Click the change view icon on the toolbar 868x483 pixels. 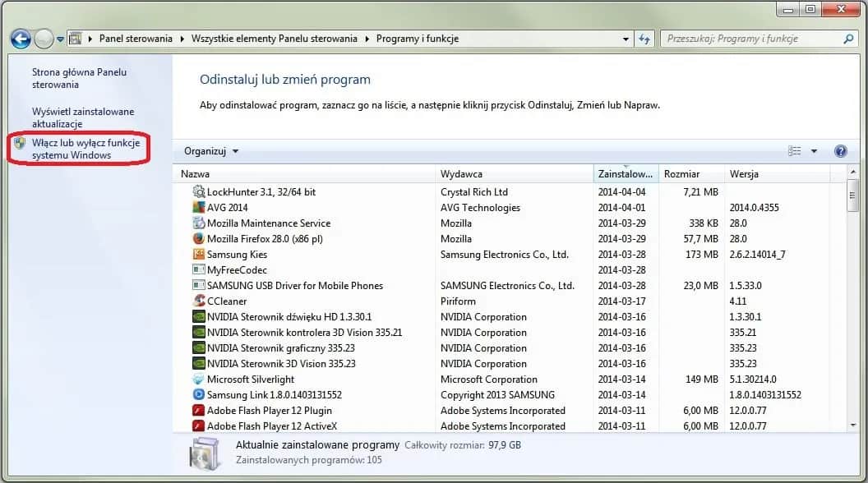coord(794,151)
